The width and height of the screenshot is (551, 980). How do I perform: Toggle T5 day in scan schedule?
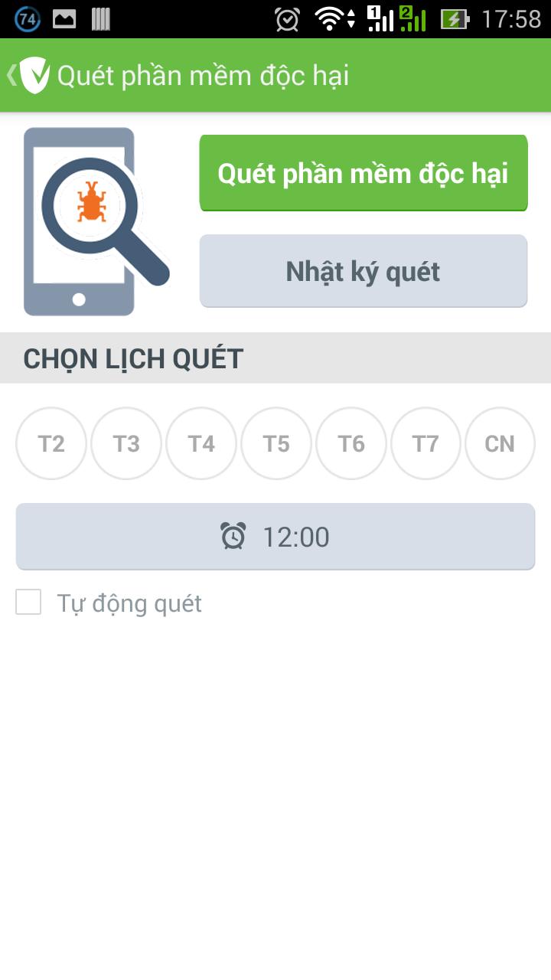point(276,443)
